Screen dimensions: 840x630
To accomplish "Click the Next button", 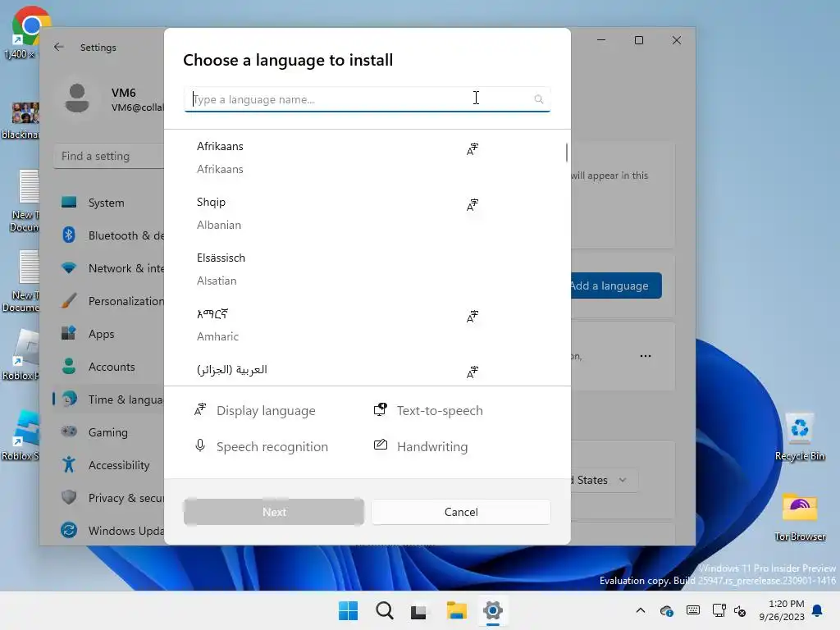I will click(x=274, y=512).
